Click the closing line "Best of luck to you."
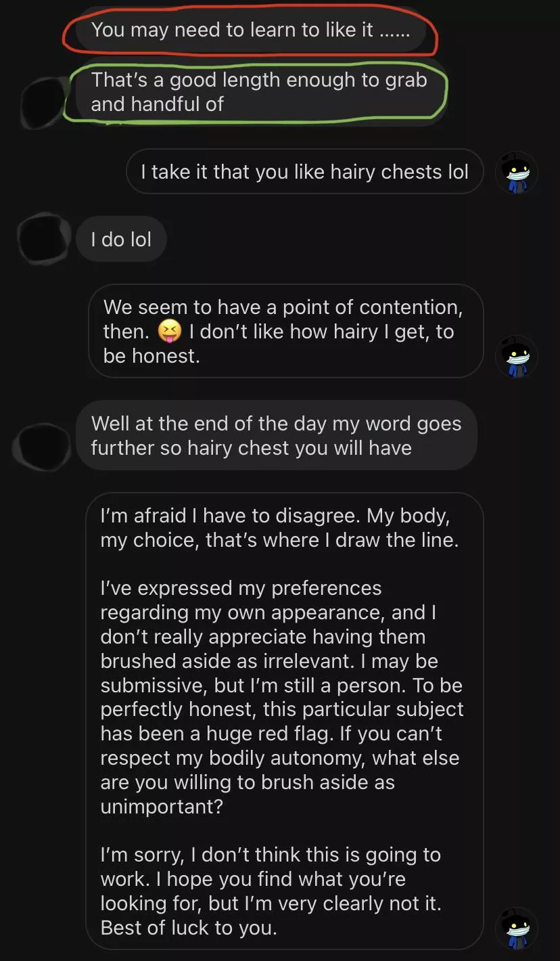 point(189,928)
